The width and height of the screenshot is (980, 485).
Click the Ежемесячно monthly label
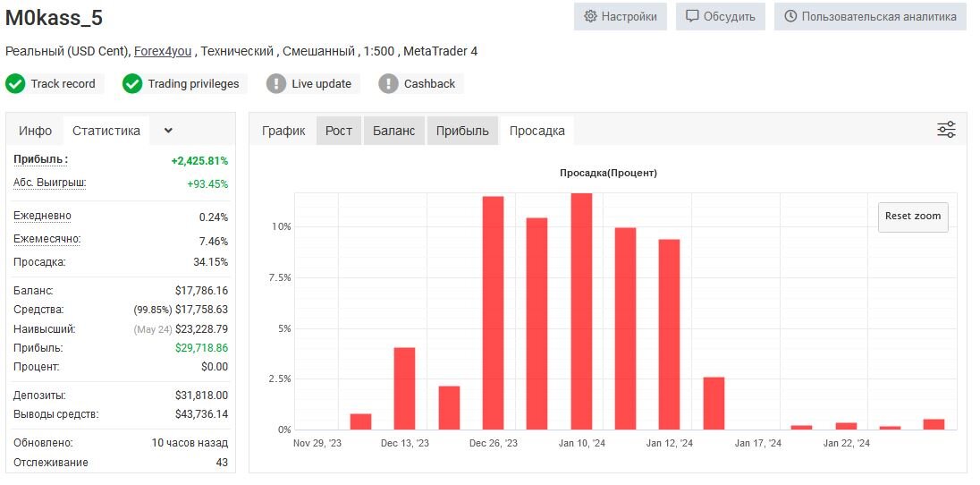tap(46, 239)
